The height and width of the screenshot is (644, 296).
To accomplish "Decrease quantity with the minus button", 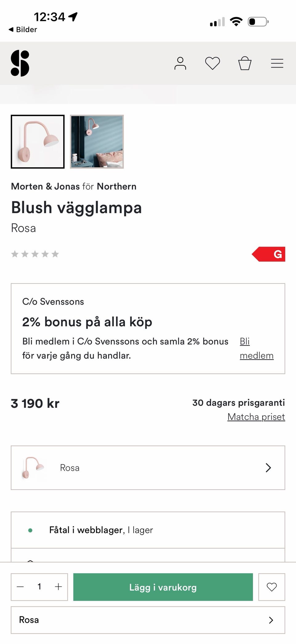I will [20, 587].
